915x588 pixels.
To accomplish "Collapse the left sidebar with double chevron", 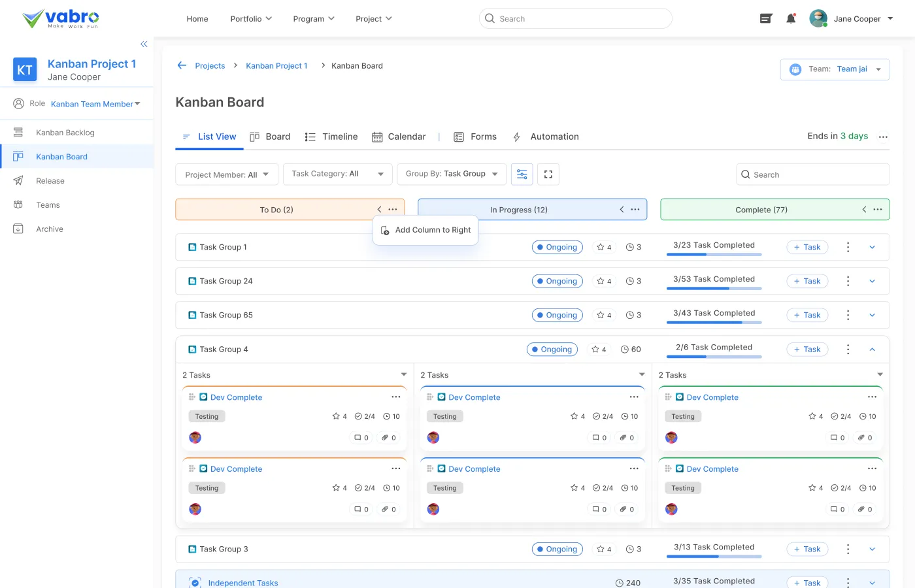I will point(144,44).
